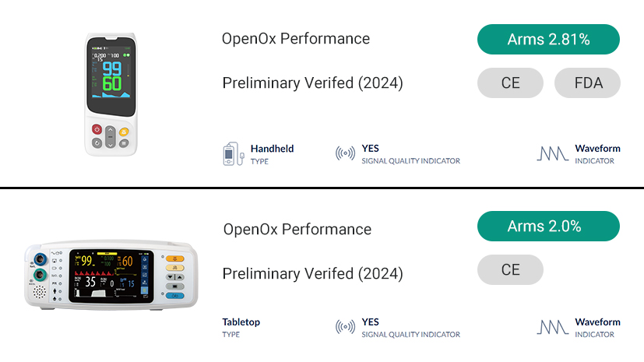Open the handheld pulse oximeter image
644x362 pixels.
(111, 93)
